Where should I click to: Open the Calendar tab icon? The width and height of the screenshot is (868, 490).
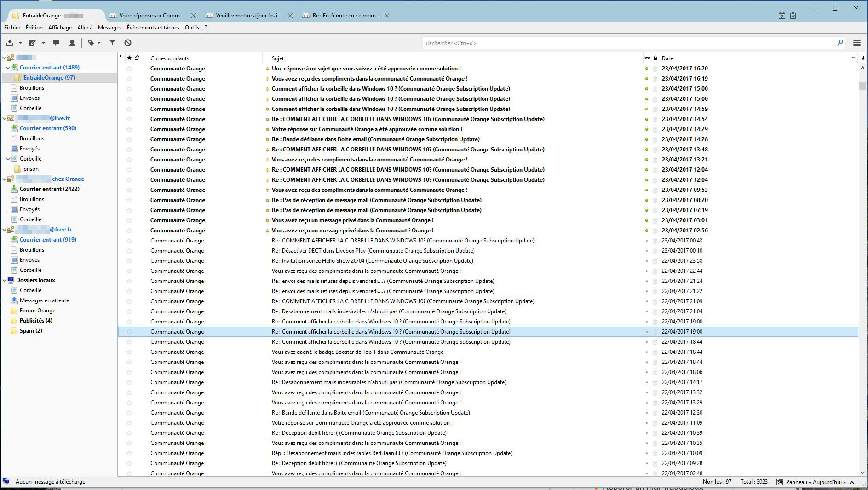(x=782, y=16)
